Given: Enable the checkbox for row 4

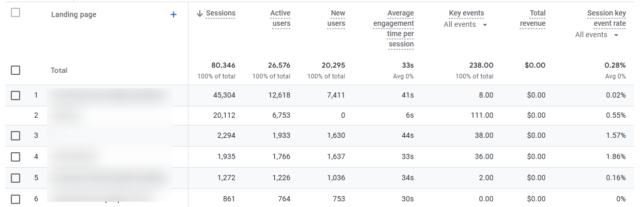Looking at the screenshot, I should click(x=15, y=156).
